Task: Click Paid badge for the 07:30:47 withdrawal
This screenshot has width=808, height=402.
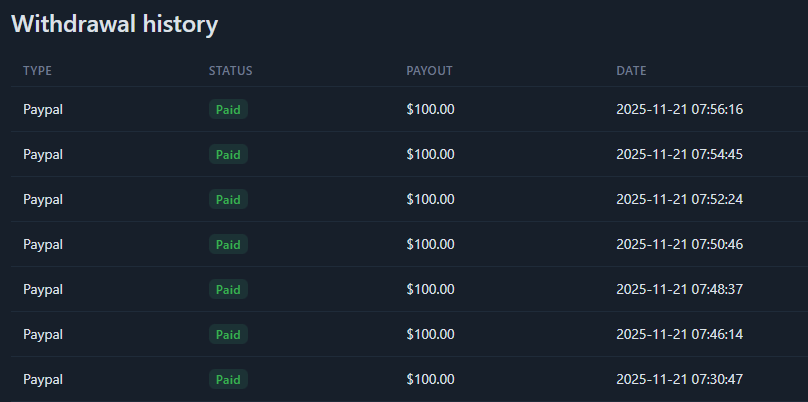Action: pyautogui.click(x=228, y=379)
